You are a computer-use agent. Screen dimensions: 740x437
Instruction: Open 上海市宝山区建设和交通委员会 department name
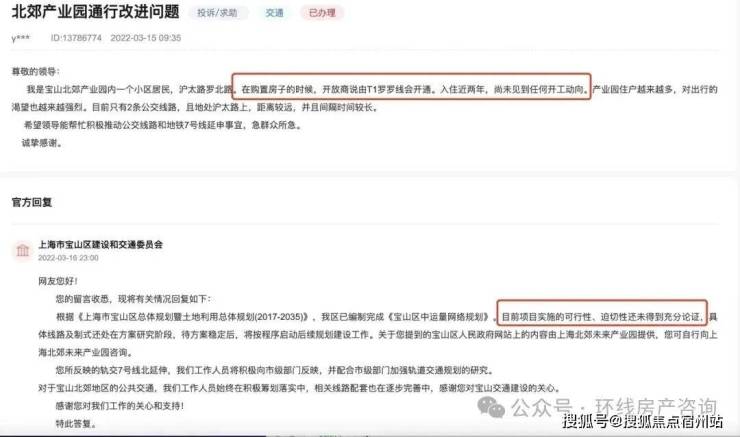(x=101, y=244)
